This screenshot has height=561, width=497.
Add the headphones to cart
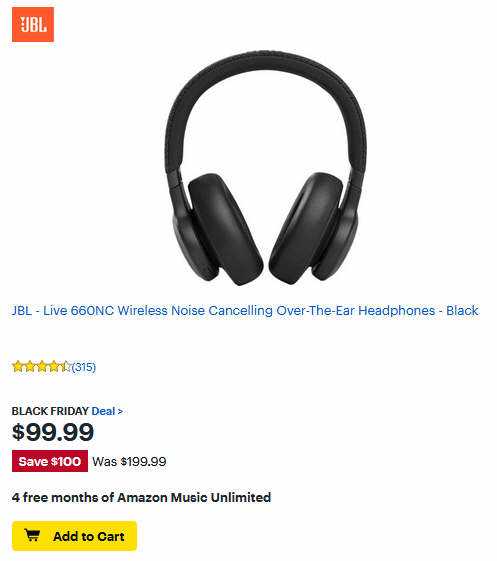[74, 536]
